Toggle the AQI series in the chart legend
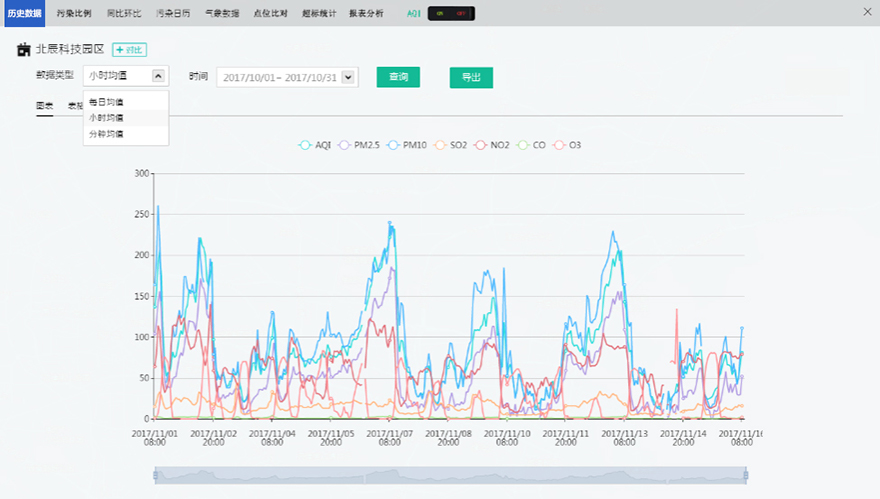This screenshot has height=499, width=880. click(315, 145)
